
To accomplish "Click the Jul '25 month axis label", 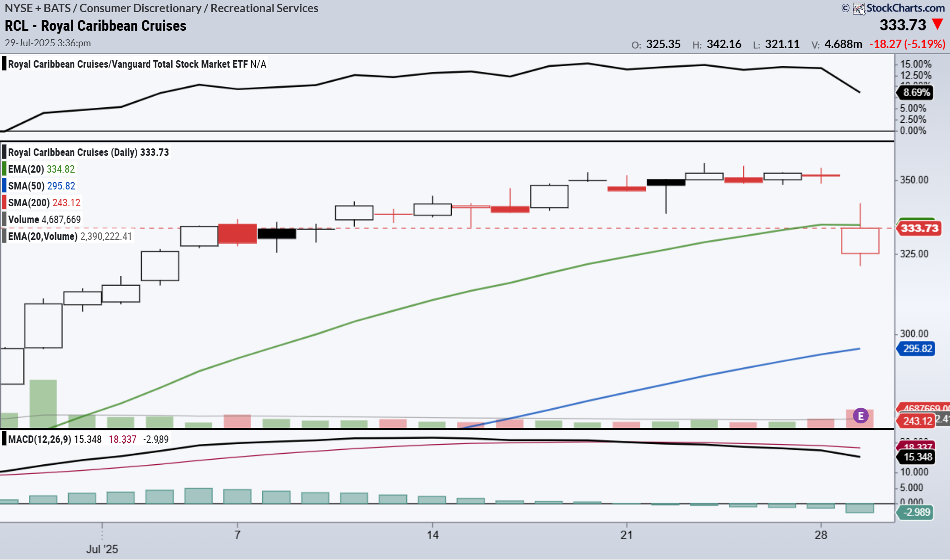I will coord(102,549).
